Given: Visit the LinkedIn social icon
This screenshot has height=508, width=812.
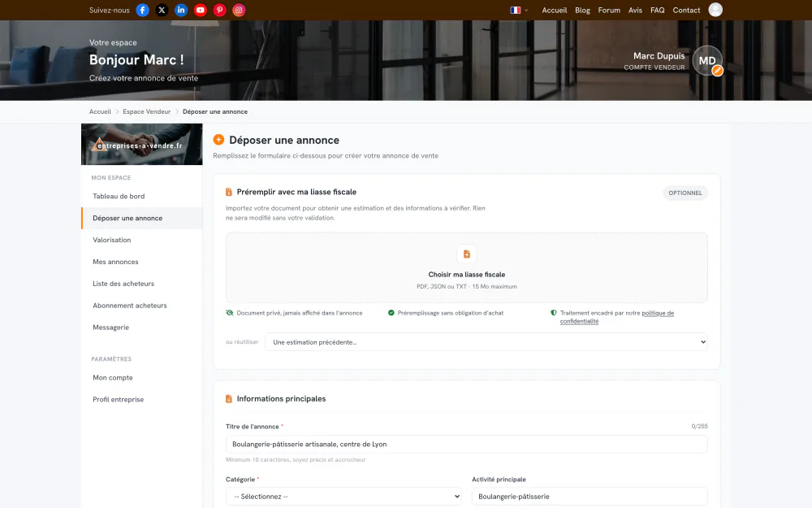Looking at the screenshot, I should point(181,10).
